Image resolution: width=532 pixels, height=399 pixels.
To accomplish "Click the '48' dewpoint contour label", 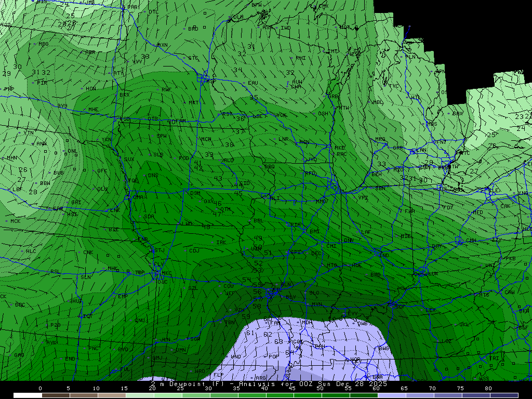I will (206, 227).
